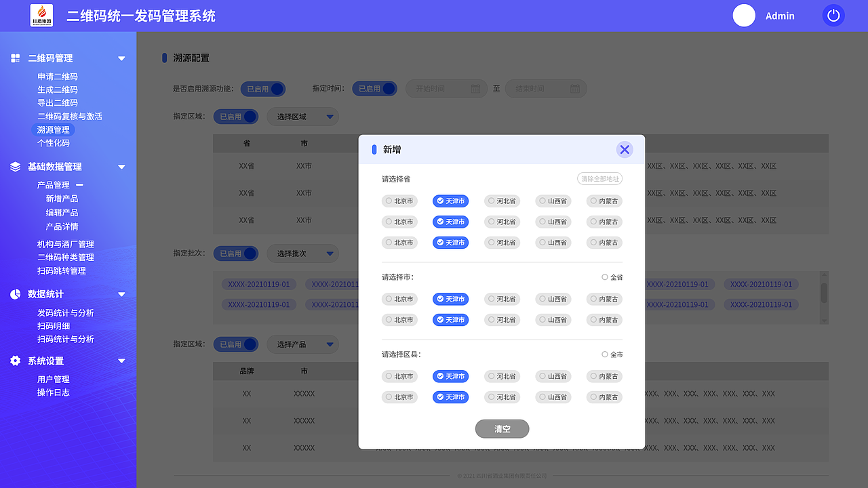Viewport: 868px width, 488px height.
Task: Select the 全省 radio button in the modal
Action: (604, 277)
